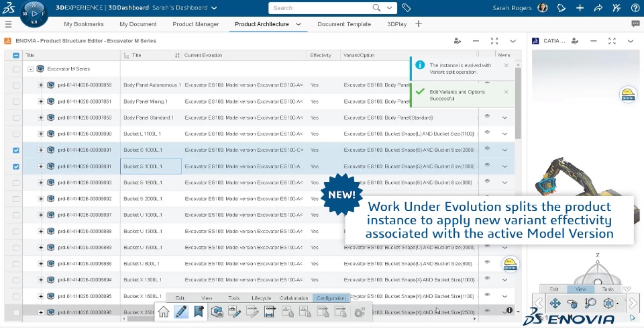Viewport: 644px width, 329px height.
Task: Select the Zoom magnifier tool in CATIA viewer
Action: coord(590,303)
